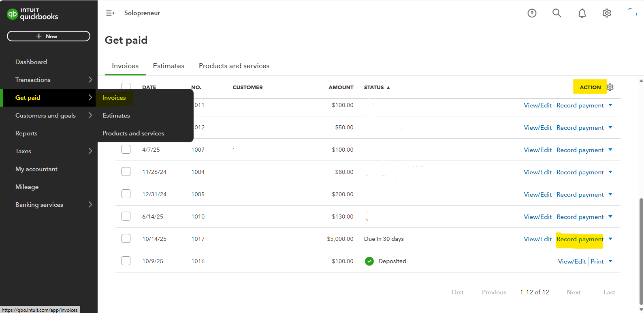The width and height of the screenshot is (644, 313).
Task: Collapse the sidebar navigation menu icon
Action: tap(110, 13)
